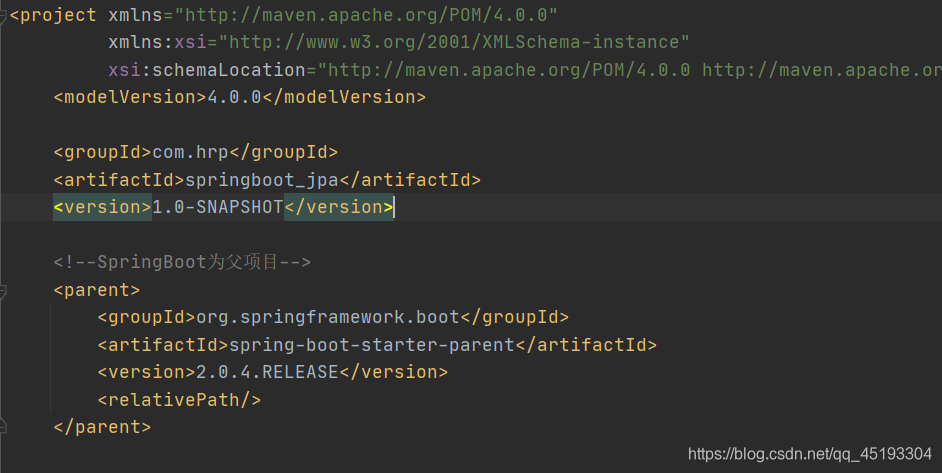Click the relativePath tag
Image resolution: width=942 pixels, height=473 pixels.
point(179,400)
